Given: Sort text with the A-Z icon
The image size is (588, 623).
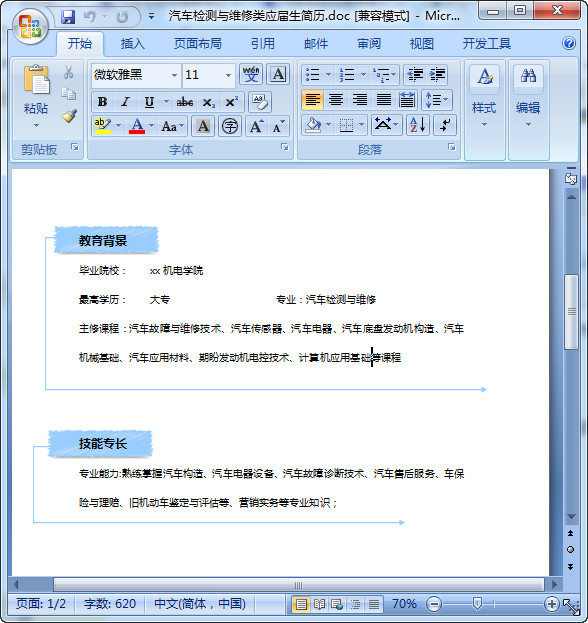Looking at the screenshot, I should tap(418, 125).
